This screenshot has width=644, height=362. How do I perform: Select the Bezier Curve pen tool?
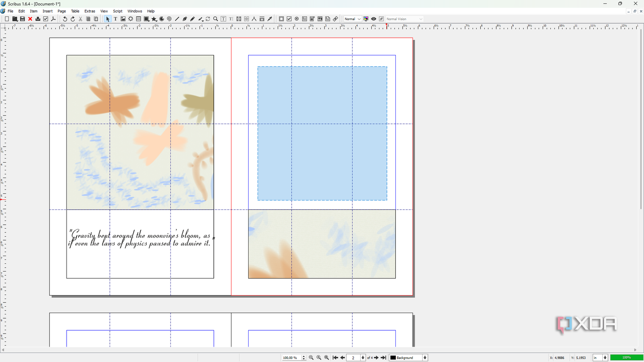click(185, 19)
